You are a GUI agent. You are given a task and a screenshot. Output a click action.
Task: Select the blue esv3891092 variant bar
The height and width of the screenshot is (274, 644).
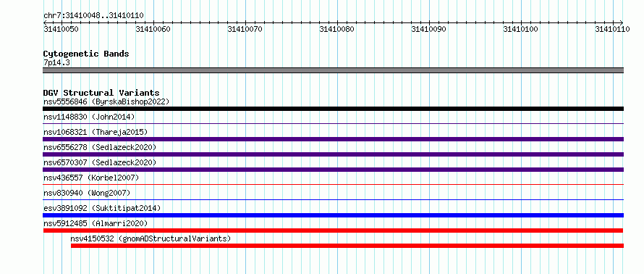tap(333, 215)
